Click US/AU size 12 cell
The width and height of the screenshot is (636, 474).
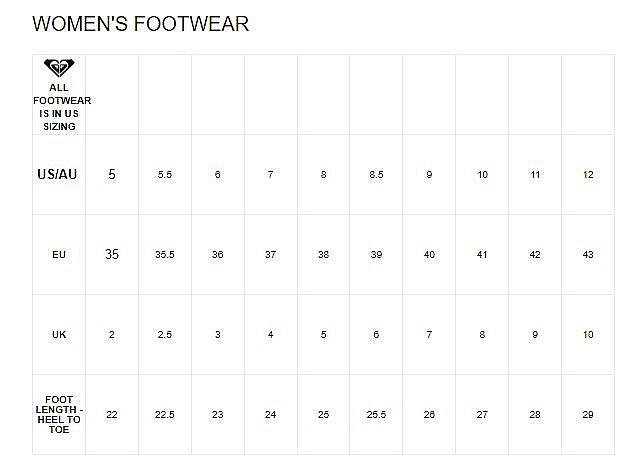588,174
